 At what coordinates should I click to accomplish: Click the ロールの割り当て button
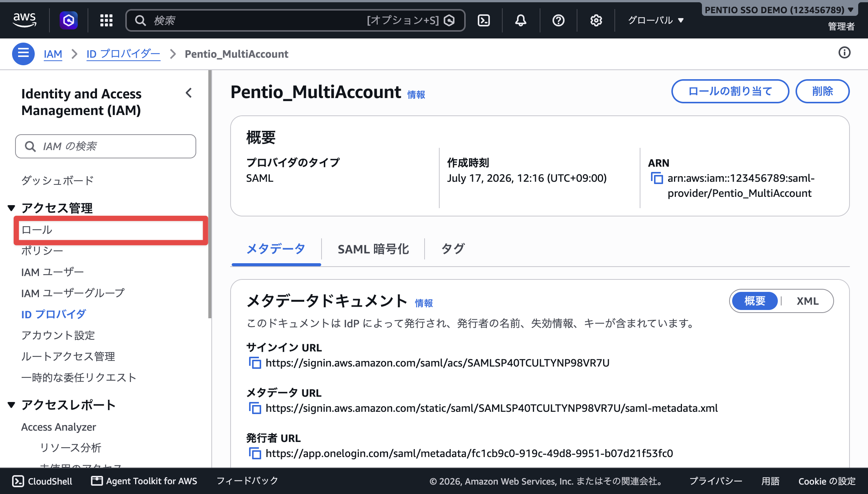[x=730, y=91]
